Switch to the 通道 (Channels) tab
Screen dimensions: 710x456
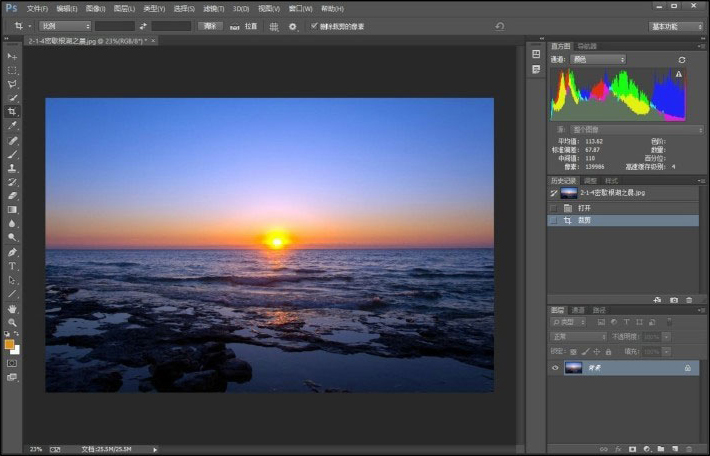pyautogui.click(x=578, y=310)
